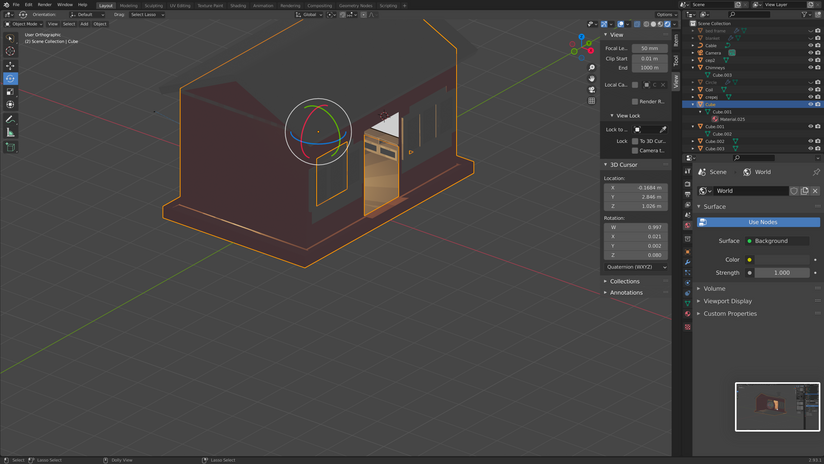
Task: Click the Blender logo menu icon
Action: pos(6,5)
